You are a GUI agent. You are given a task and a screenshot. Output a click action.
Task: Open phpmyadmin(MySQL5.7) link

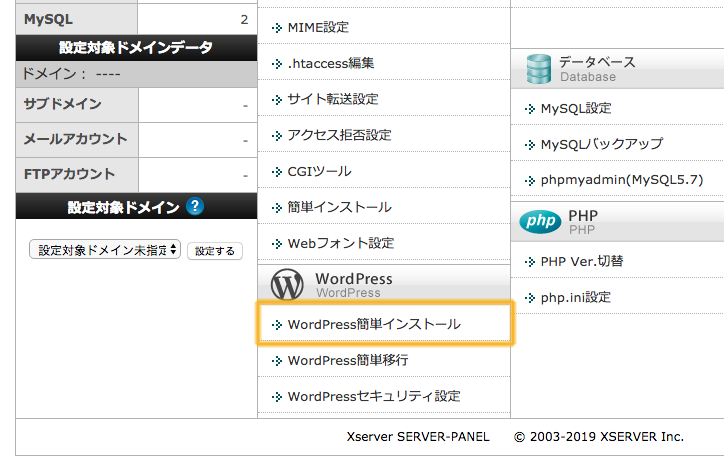click(622, 180)
